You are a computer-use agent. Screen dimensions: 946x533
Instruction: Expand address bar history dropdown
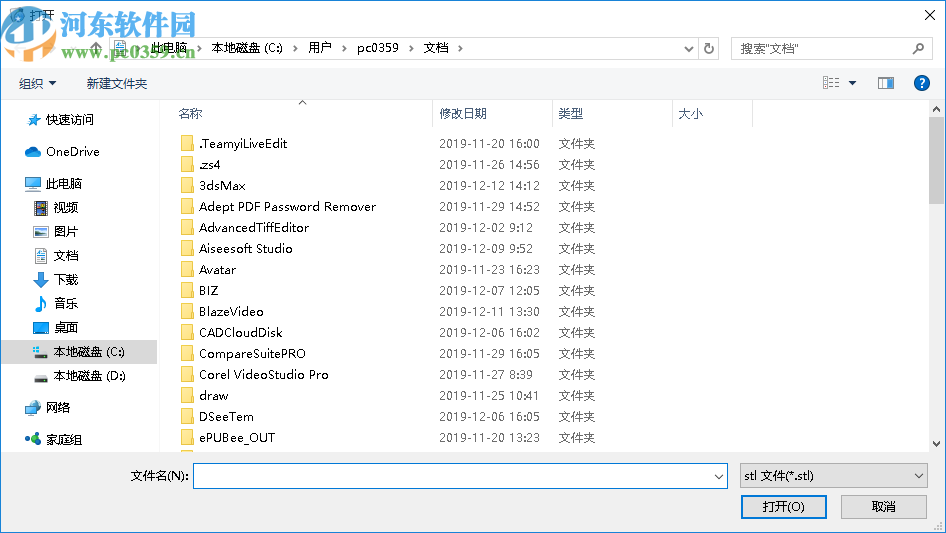pyautogui.click(x=688, y=49)
